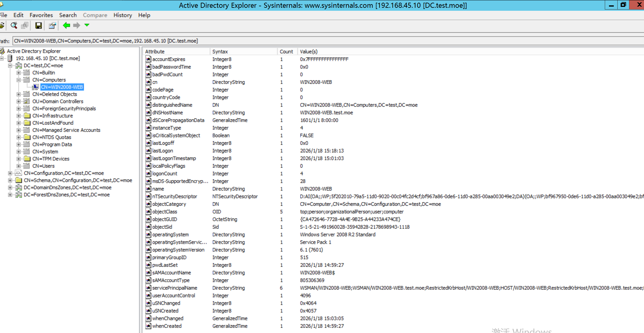Open the History menu
The height and width of the screenshot is (333, 644).
coord(122,15)
